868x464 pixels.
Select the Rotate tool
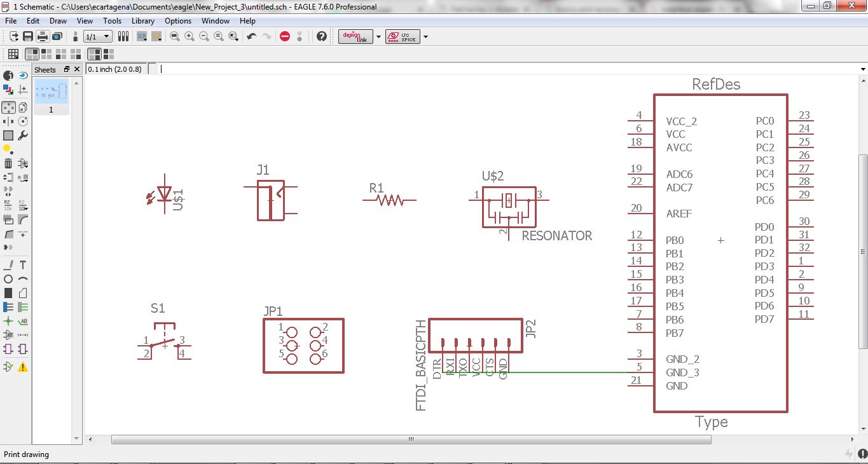(x=23, y=121)
